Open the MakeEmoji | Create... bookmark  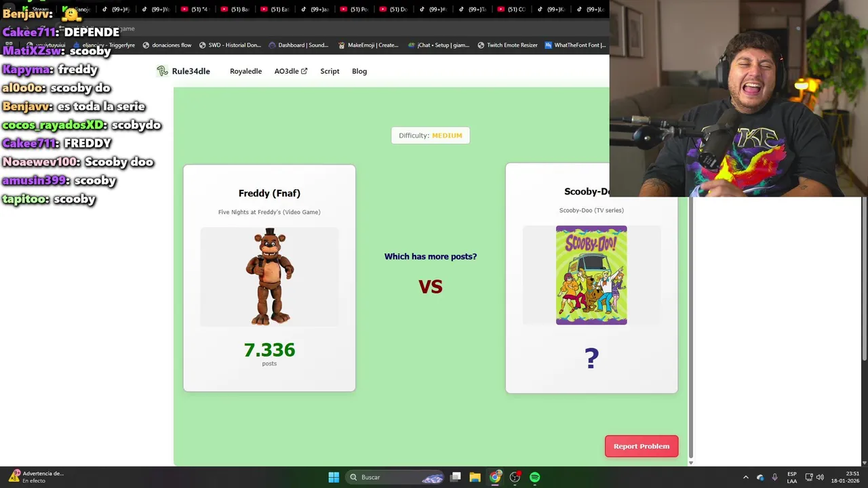tap(368, 45)
